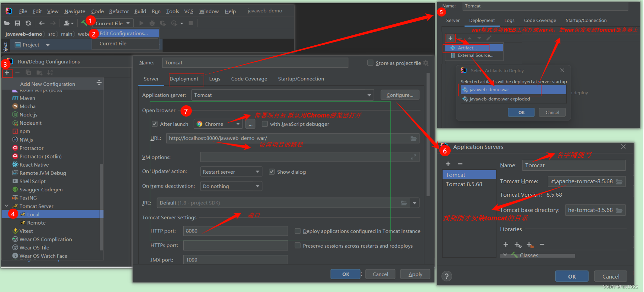Click the browser ellipsis button next to Chrome

(250, 124)
